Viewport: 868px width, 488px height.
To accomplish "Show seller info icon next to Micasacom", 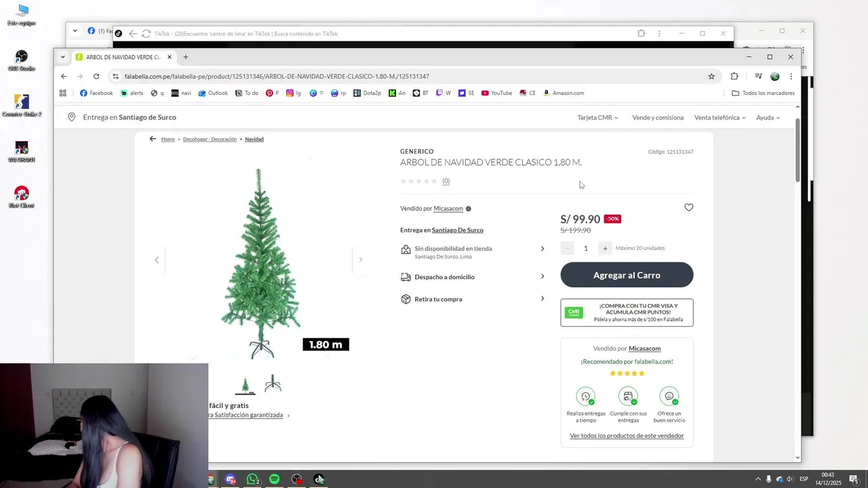I will [x=469, y=209].
